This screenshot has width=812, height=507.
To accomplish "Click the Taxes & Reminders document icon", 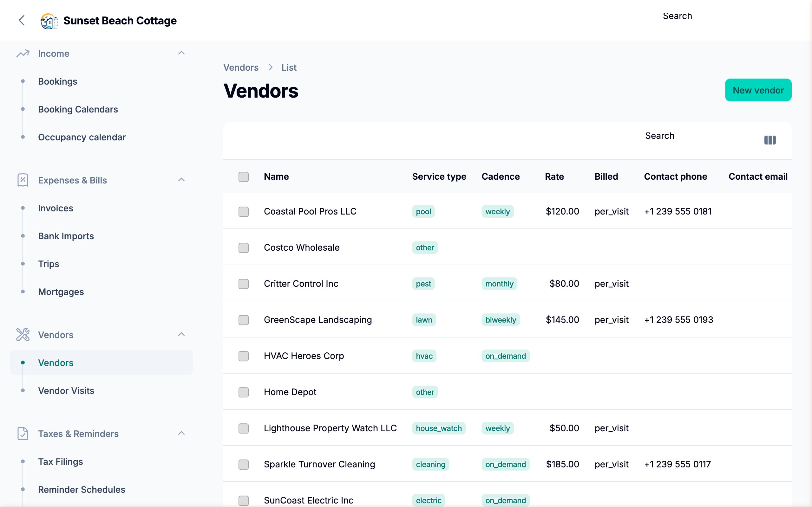I will 22,433.
